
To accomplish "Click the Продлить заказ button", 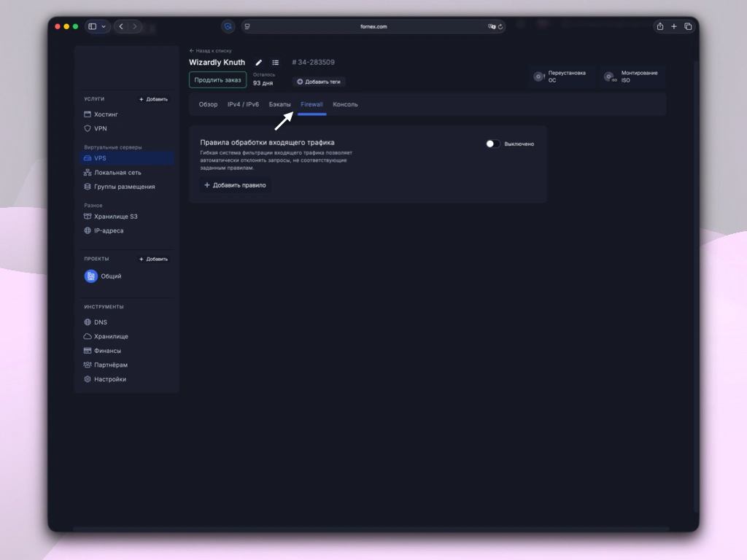I will 217,79.
